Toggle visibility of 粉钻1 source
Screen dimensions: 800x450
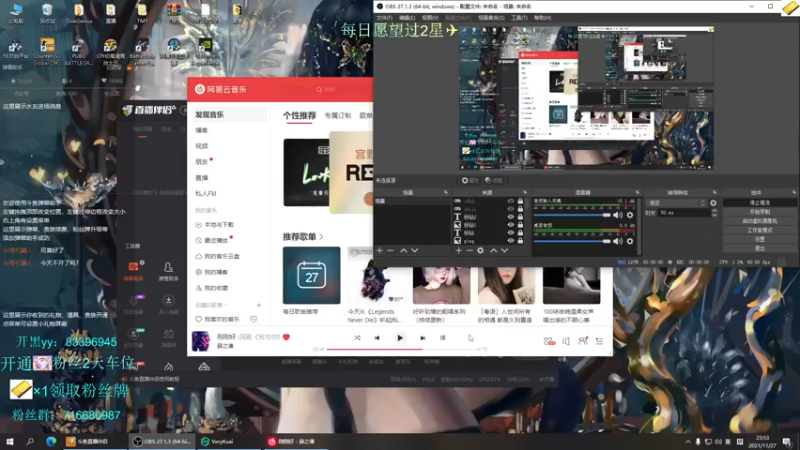pos(511,224)
